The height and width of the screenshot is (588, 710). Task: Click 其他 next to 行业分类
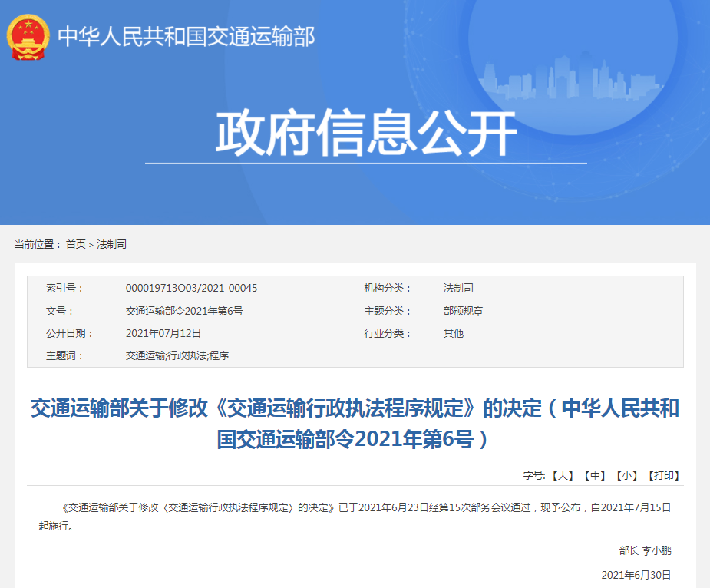453,333
